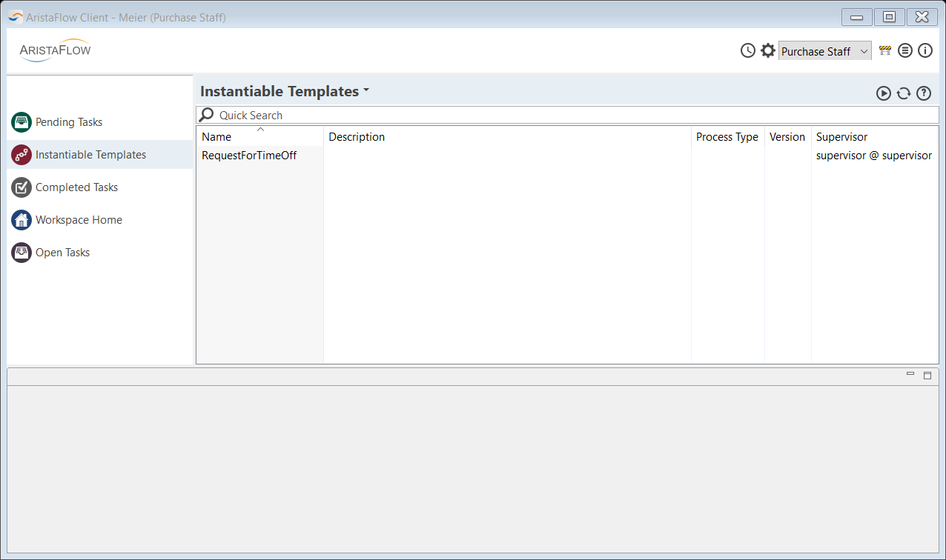Click the circled list menu icon
This screenshot has width=946, height=560.
(904, 50)
